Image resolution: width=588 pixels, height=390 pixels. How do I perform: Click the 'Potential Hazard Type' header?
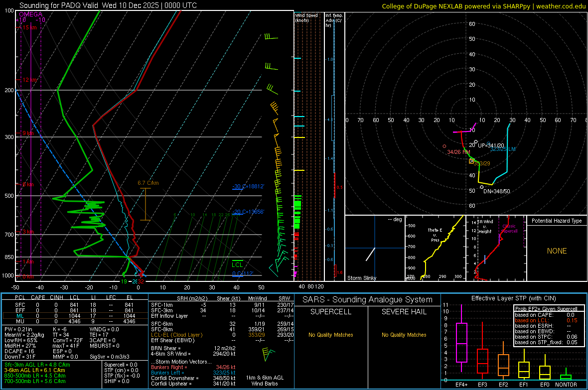[557, 221]
